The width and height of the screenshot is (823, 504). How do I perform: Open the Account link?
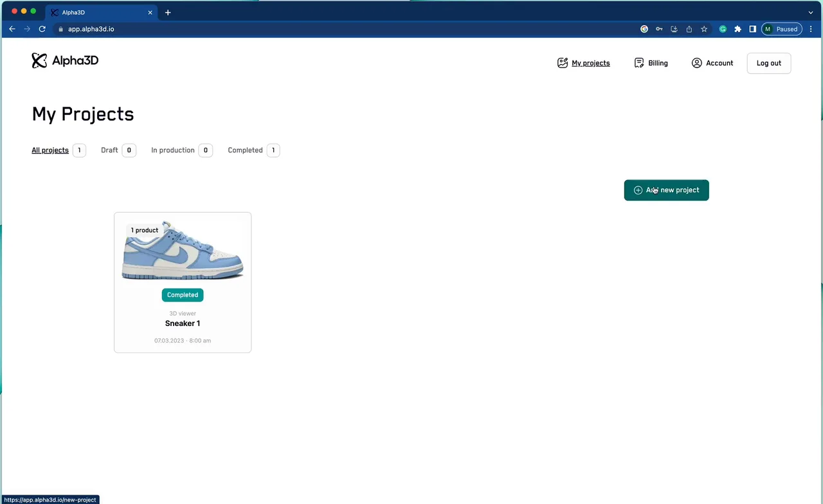(719, 63)
